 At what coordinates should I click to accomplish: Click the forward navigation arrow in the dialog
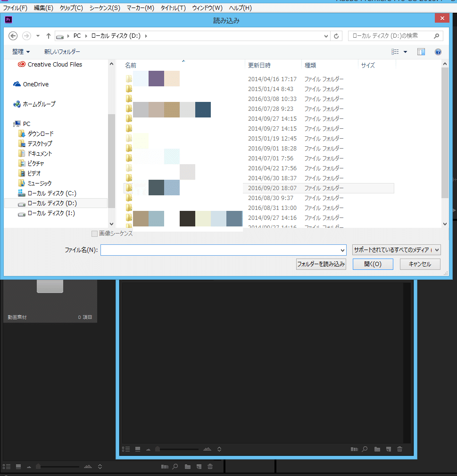coord(27,36)
